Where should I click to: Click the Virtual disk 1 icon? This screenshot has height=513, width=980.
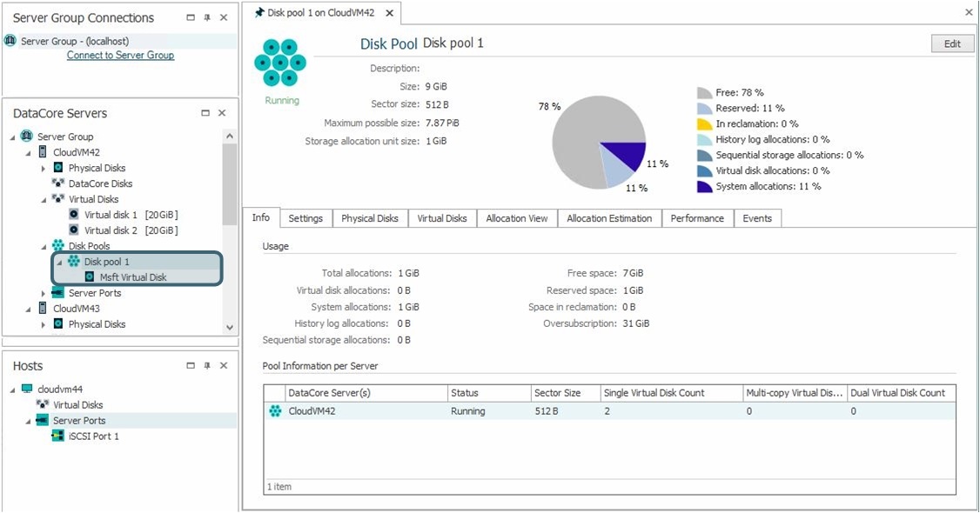(x=74, y=215)
